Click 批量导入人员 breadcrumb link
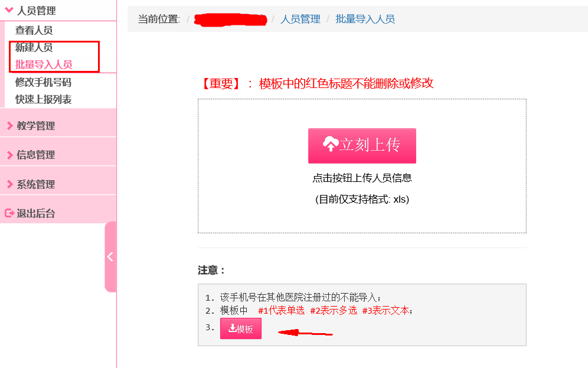The height and width of the screenshot is (368, 588). pos(365,19)
